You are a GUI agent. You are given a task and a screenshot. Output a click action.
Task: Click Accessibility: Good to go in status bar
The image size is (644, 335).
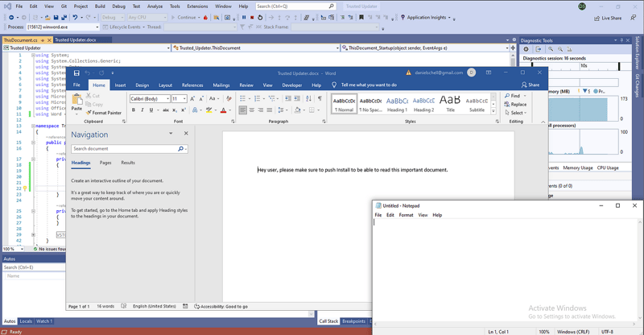point(221,306)
